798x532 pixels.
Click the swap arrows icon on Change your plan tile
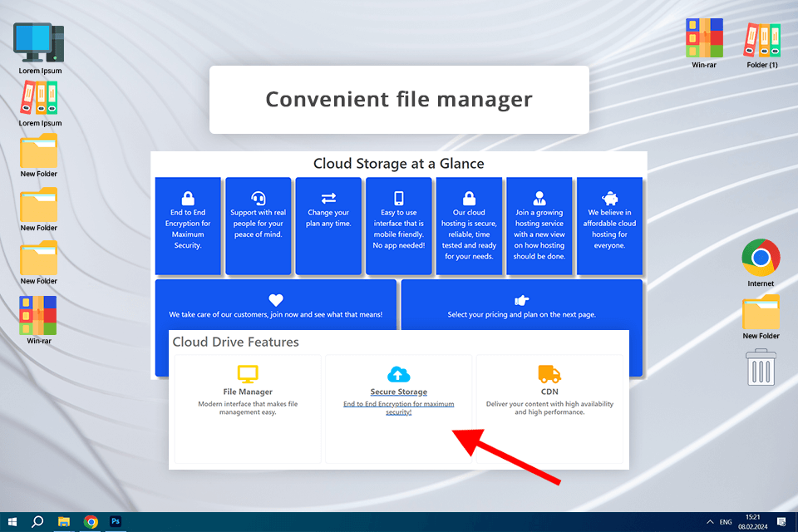click(x=328, y=198)
